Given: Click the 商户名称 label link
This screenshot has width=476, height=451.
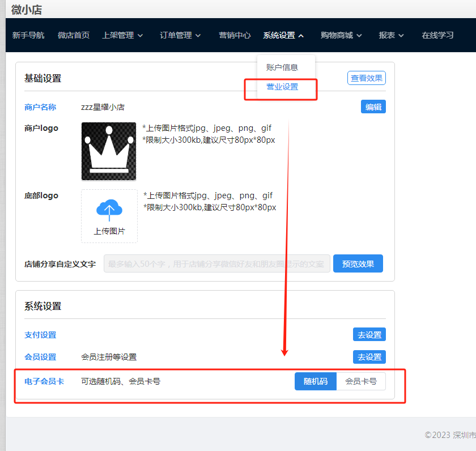Looking at the screenshot, I should (x=40, y=107).
